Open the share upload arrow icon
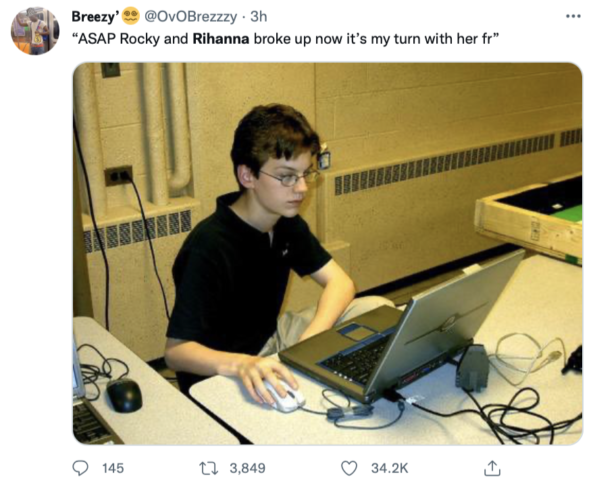 coord(492,468)
